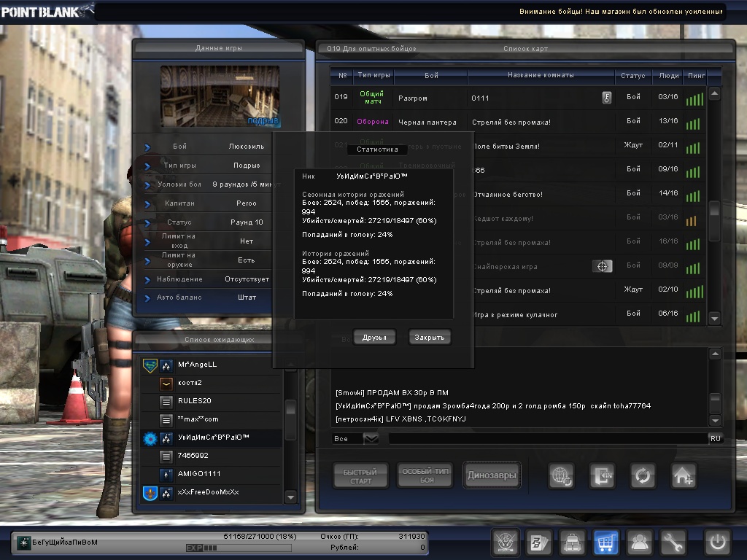The height and width of the screenshot is (560, 747).
Task: Click the rank icon next to AMIGO1111
Action: pyautogui.click(x=166, y=474)
